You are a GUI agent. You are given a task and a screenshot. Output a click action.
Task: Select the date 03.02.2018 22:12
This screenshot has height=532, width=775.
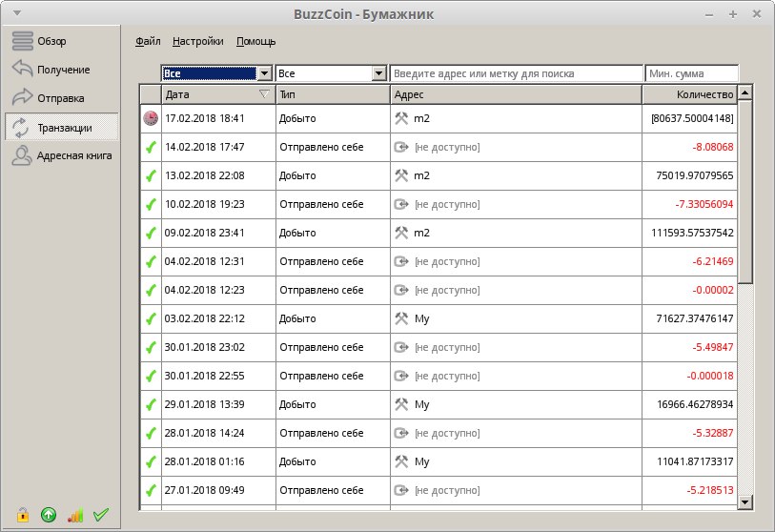tap(204, 318)
